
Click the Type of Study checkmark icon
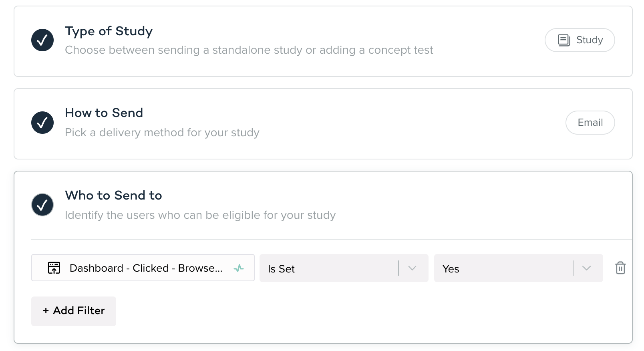pyautogui.click(x=42, y=40)
